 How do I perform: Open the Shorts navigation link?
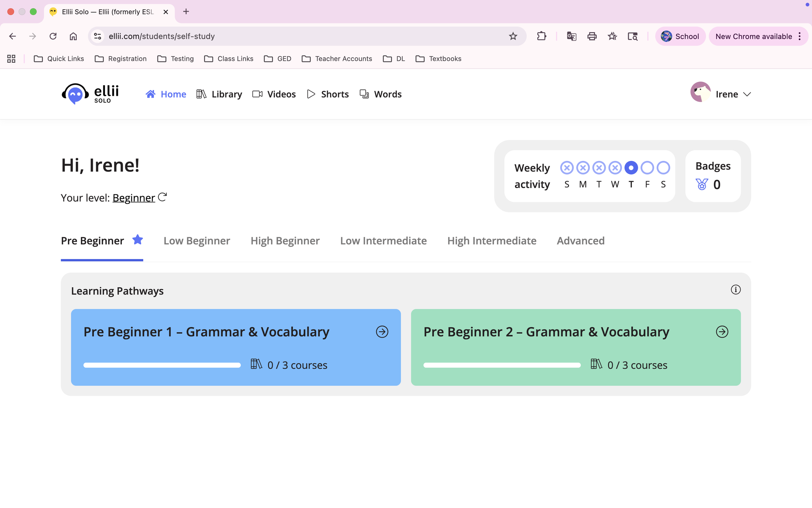pyautogui.click(x=328, y=94)
